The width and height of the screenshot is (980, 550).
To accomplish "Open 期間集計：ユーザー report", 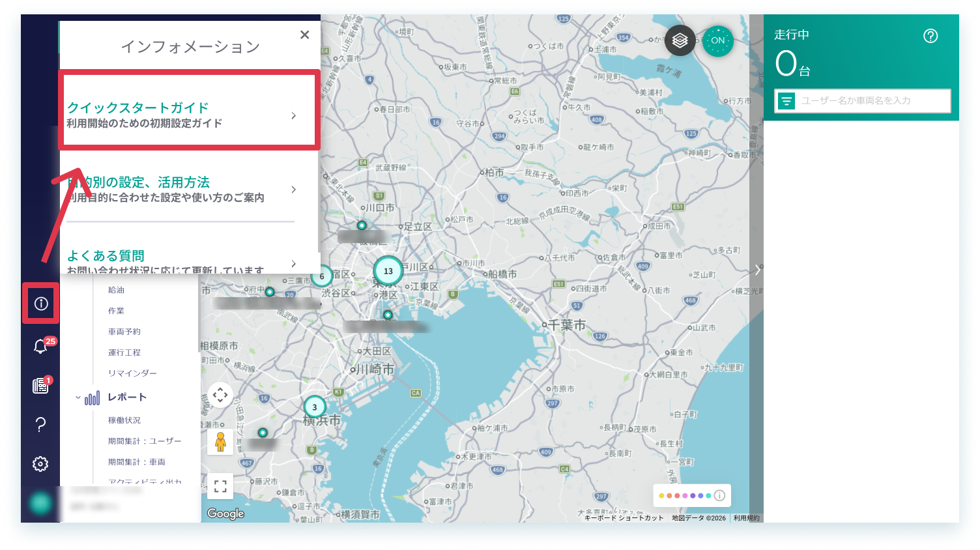I will pos(145,441).
